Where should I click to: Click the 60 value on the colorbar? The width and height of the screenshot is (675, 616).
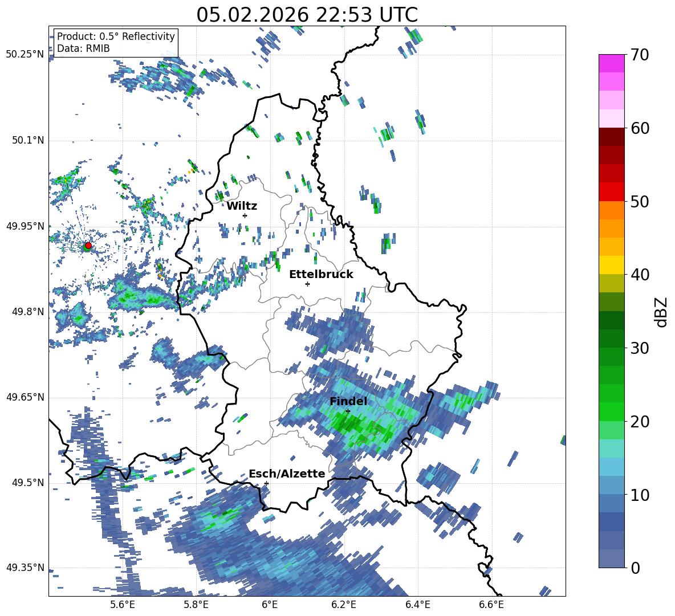click(x=640, y=128)
